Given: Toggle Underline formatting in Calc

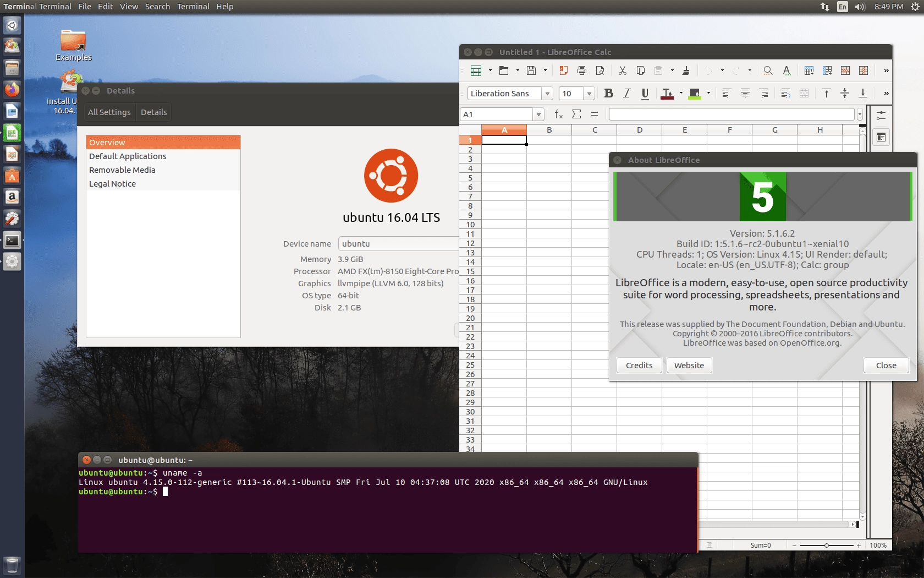Looking at the screenshot, I should [645, 93].
